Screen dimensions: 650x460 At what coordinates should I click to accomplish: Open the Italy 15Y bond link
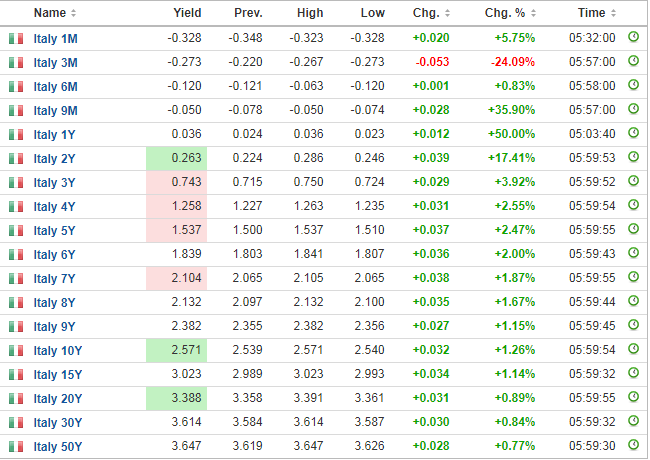(x=58, y=375)
